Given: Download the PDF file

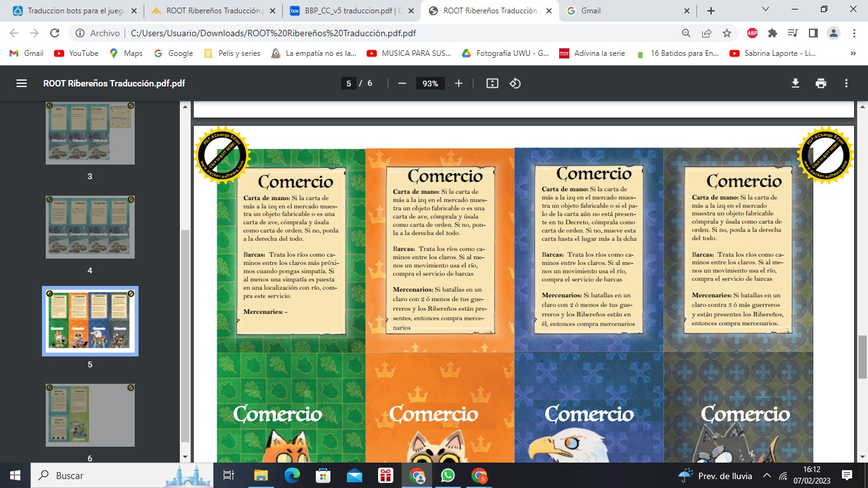Looking at the screenshot, I should [795, 83].
